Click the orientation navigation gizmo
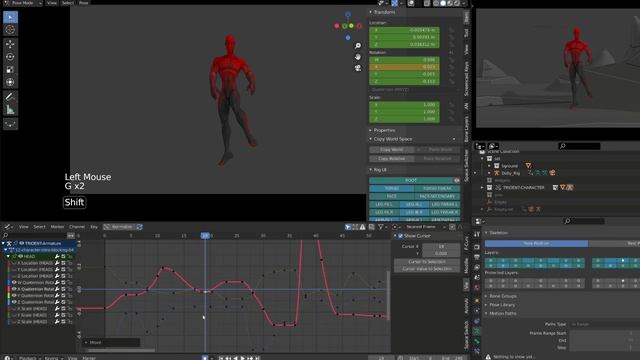This screenshot has height=360, width=640. pos(348,26)
